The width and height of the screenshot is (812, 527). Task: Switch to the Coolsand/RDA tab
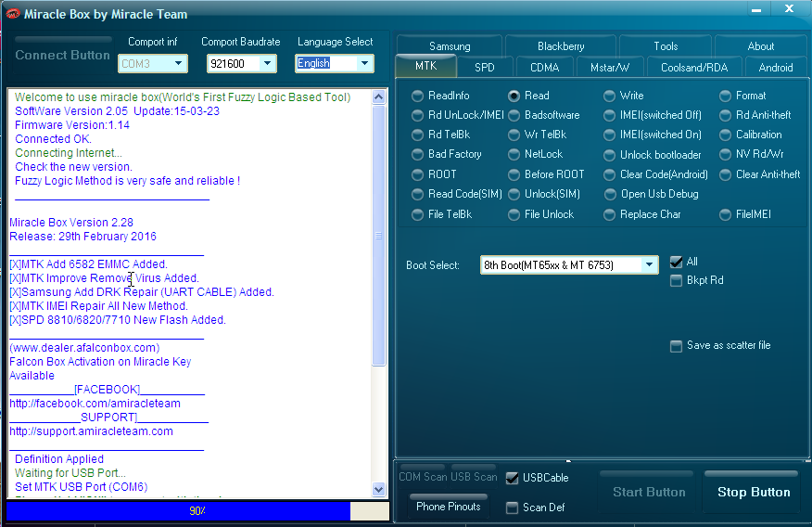pyautogui.click(x=694, y=68)
